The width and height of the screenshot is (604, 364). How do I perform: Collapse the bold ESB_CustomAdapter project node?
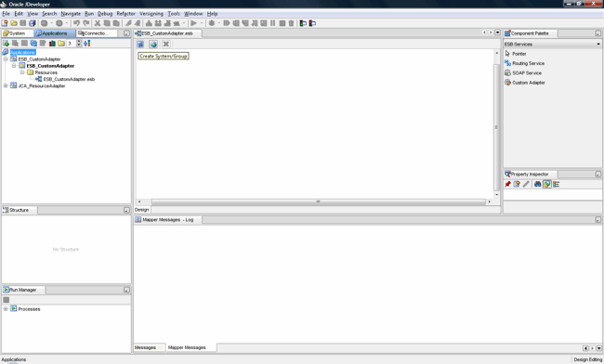[14, 66]
